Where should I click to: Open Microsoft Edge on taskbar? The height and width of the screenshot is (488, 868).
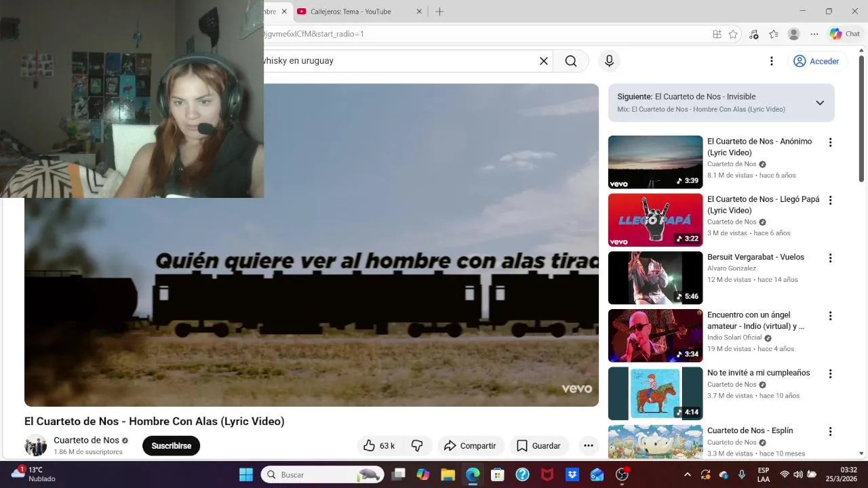pyautogui.click(x=473, y=474)
